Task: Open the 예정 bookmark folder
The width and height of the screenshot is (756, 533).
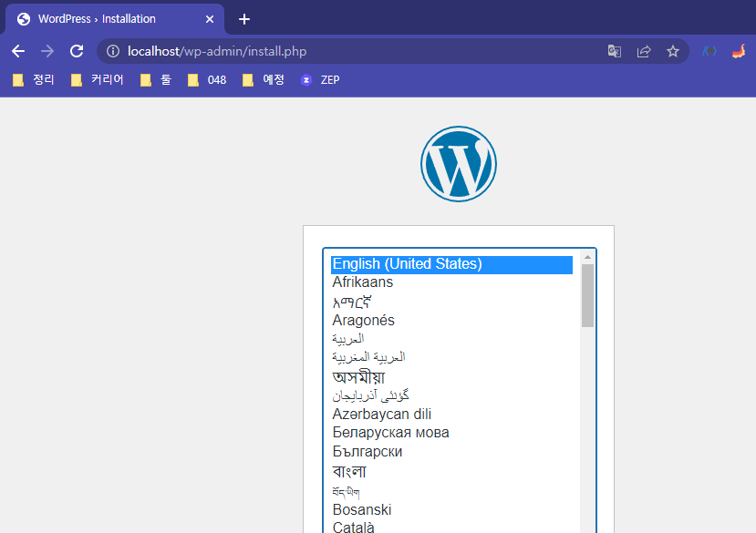Action: click(264, 80)
